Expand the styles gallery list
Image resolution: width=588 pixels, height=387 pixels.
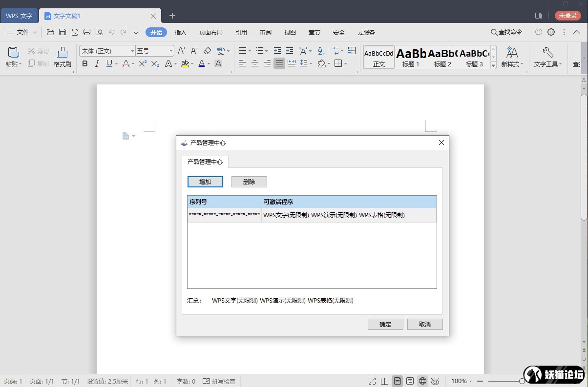pyautogui.click(x=493, y=65)
